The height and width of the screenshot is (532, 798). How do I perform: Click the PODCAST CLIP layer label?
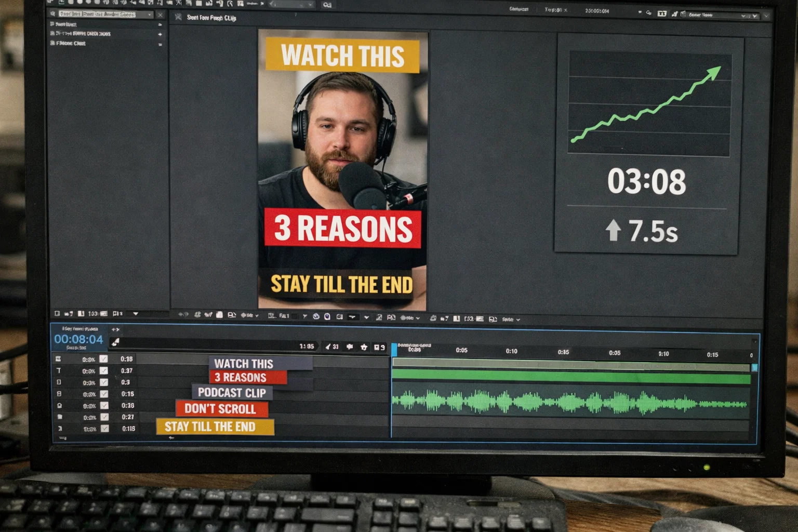[x=232, y=393]
